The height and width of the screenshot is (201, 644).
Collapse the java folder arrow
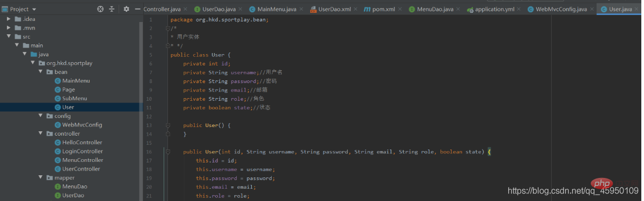pos(25,54)
